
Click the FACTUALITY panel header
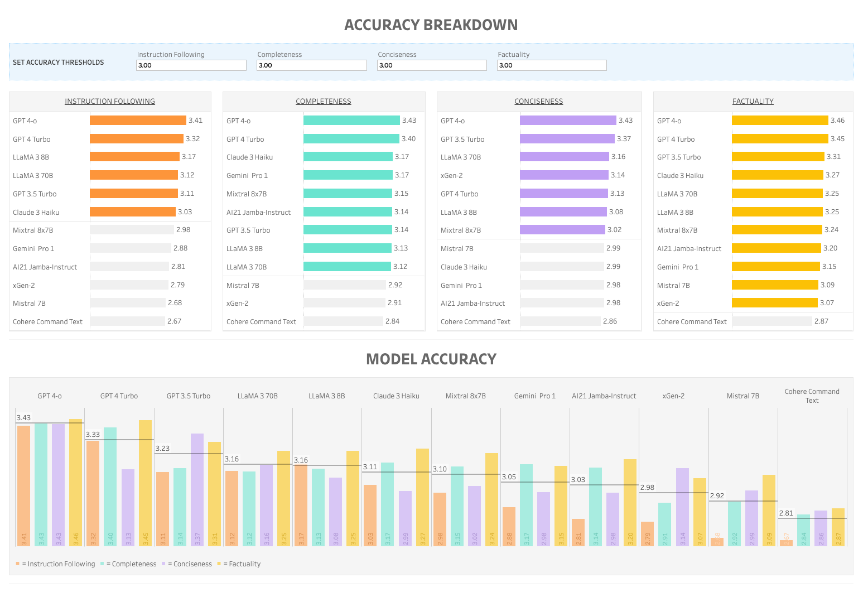pyautogui.click(x=753, y=102)
